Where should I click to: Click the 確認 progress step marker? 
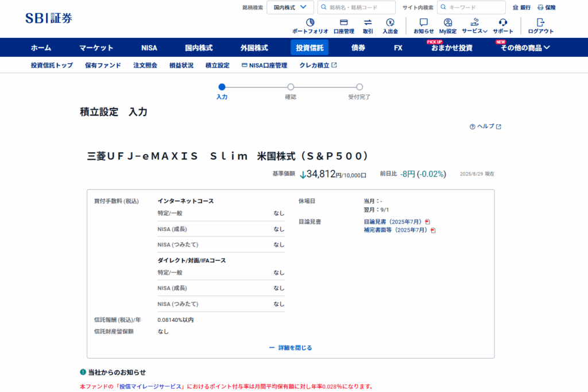(x=291, y=87)
